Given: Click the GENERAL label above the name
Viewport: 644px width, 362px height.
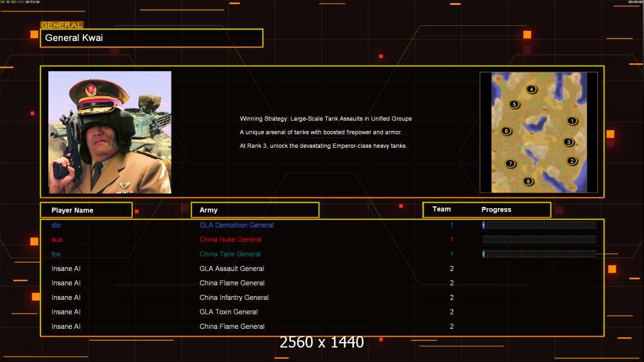Looking at the screenshot, I should point(62,25).
